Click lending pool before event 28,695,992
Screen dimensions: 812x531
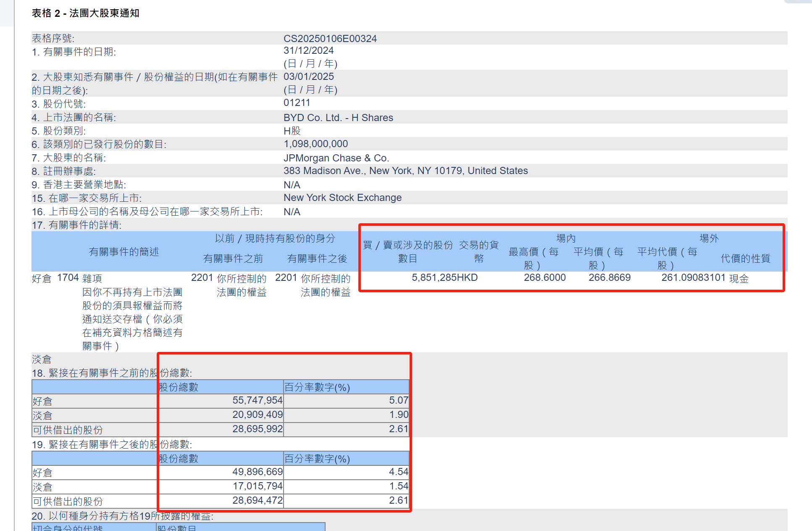click(x=258, y=429)
